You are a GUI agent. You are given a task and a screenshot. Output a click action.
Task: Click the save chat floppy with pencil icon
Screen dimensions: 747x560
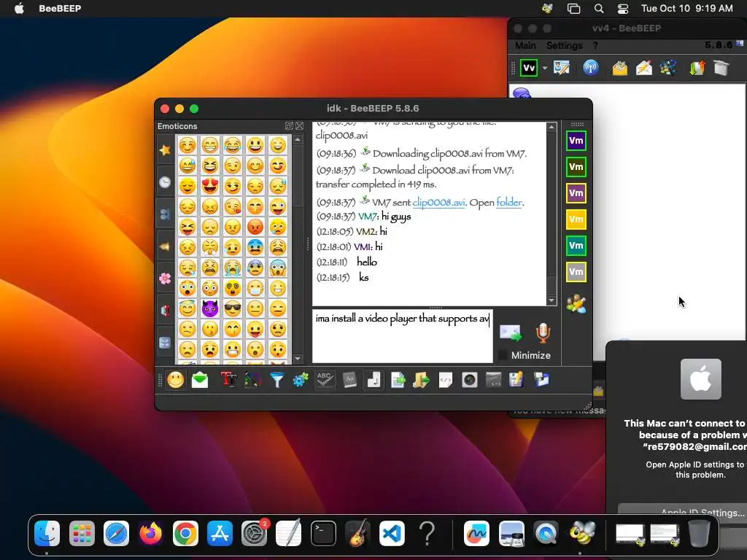tap(516, 380)
